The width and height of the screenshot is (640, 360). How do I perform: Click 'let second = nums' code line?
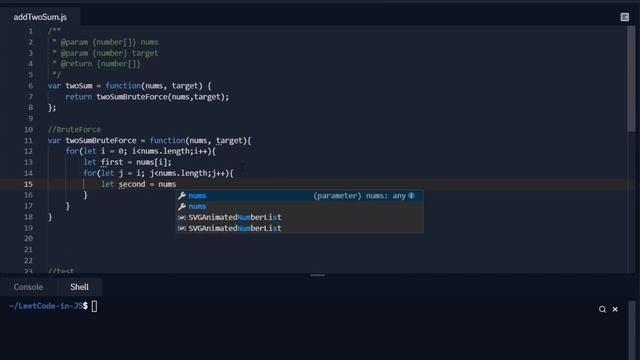(x=138, y=184)
